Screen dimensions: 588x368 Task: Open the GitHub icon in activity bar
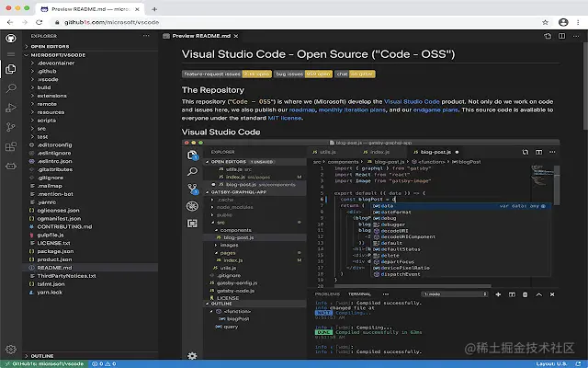(x=11, y=38)
